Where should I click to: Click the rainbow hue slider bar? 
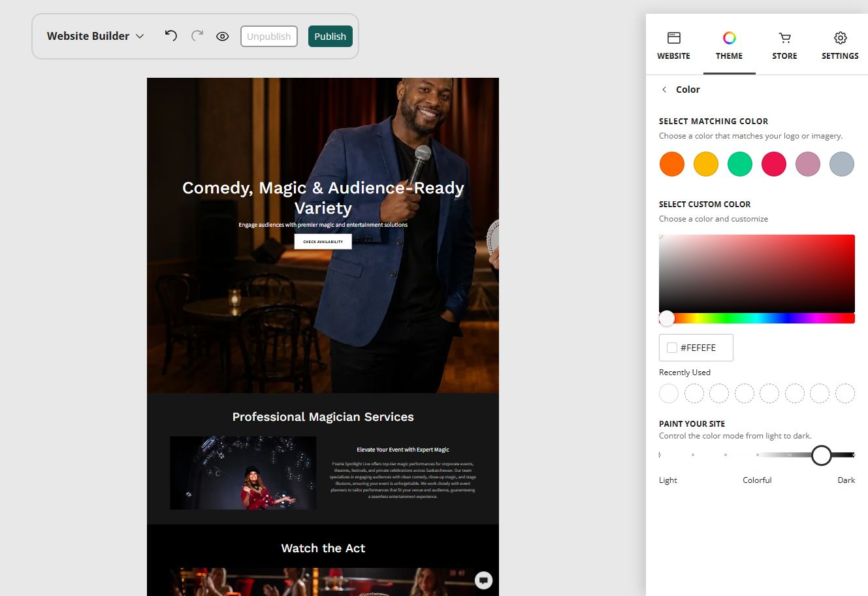point(757,318)
